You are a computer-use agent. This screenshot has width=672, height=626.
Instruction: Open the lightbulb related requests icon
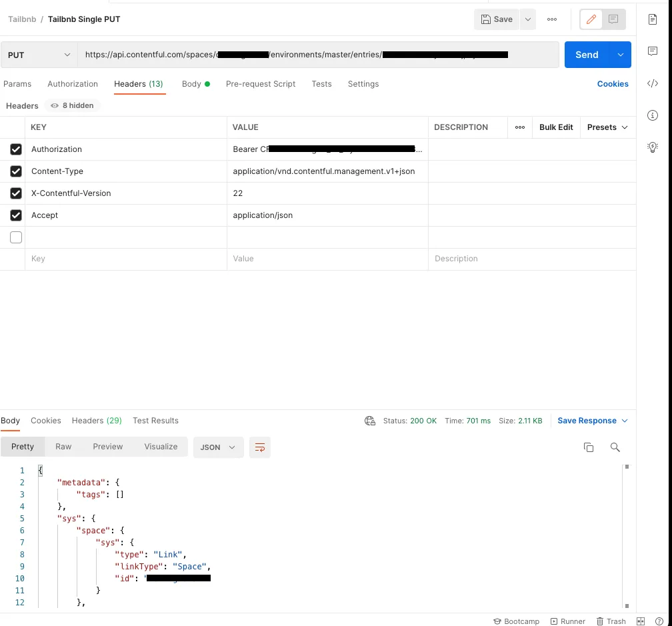652,147
